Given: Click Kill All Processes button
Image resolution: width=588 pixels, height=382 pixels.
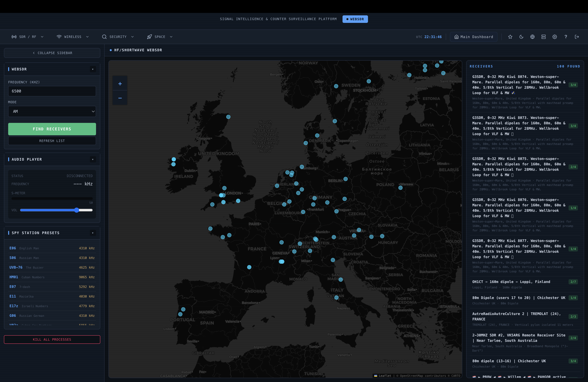Looking at the screenshot, I should [x=52, y=340].
